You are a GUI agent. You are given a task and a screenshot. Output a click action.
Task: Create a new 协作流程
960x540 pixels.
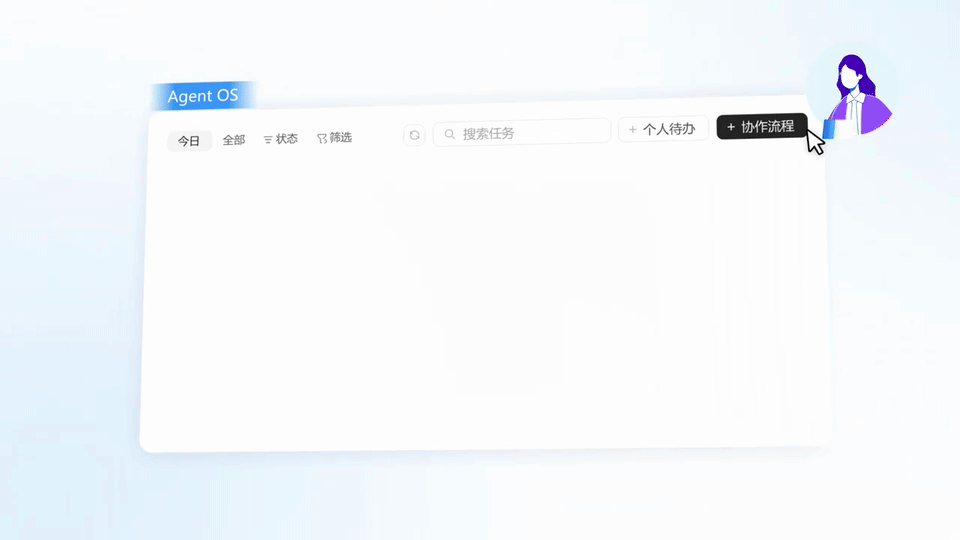coord(762,127)
